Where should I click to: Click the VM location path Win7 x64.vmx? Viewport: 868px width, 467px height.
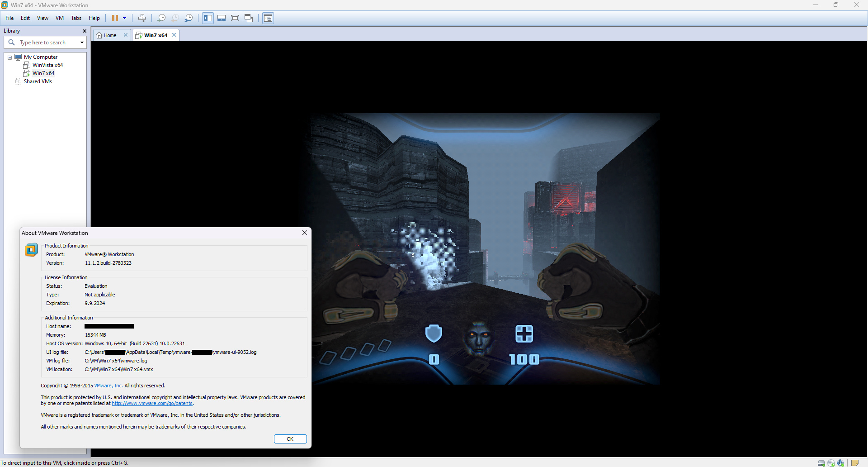pyautogui.click(x=119, y=369)
